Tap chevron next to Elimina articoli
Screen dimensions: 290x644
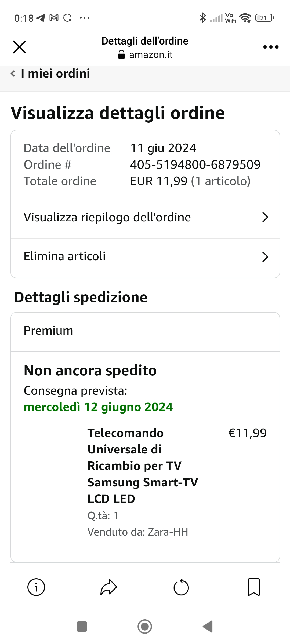265,257
